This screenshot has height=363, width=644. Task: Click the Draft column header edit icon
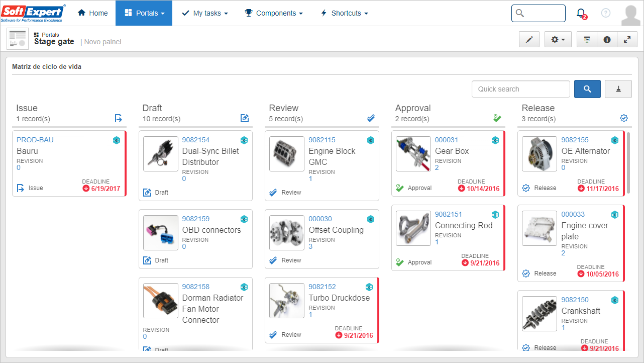coord(245,118)
